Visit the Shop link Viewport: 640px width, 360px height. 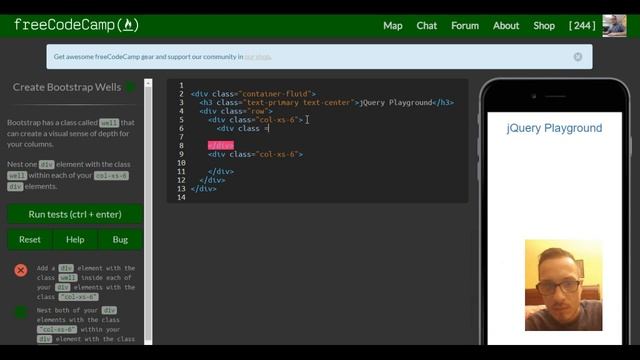click(x=544, y=26)
